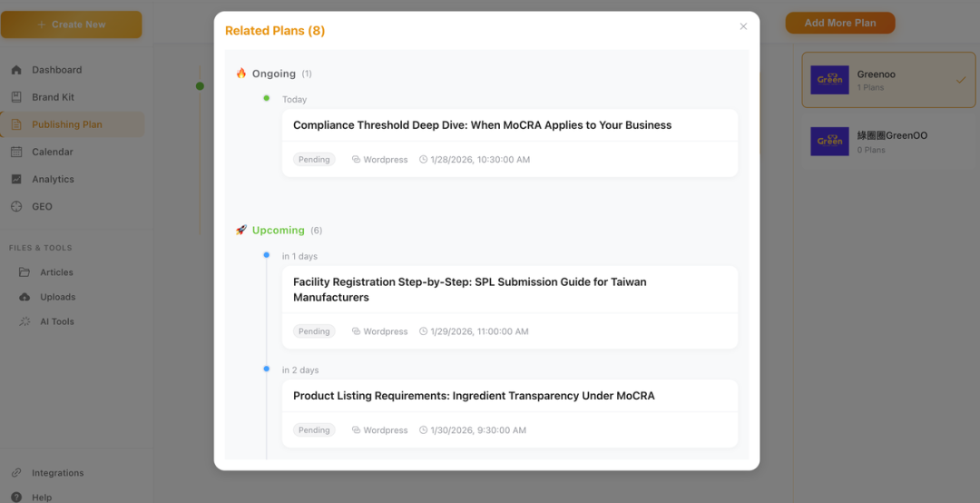
Task: Click the Calendar sidebar icon
Action: point(16,152)
